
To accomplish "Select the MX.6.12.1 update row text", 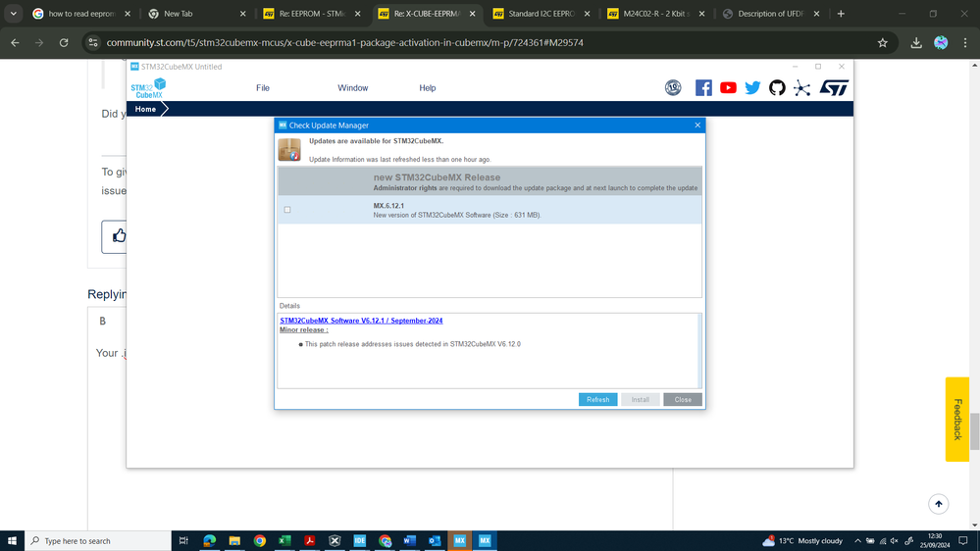I will (x=457, y=210).
